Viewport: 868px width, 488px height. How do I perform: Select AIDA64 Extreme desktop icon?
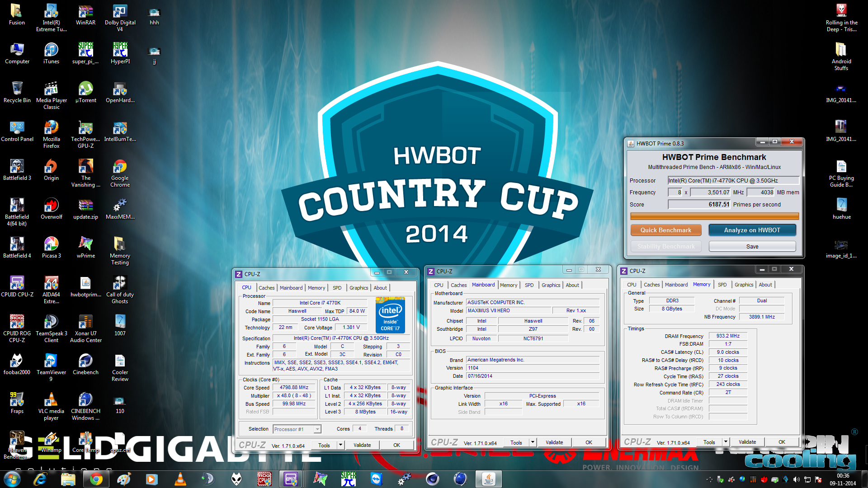click(x=51, y=290)
